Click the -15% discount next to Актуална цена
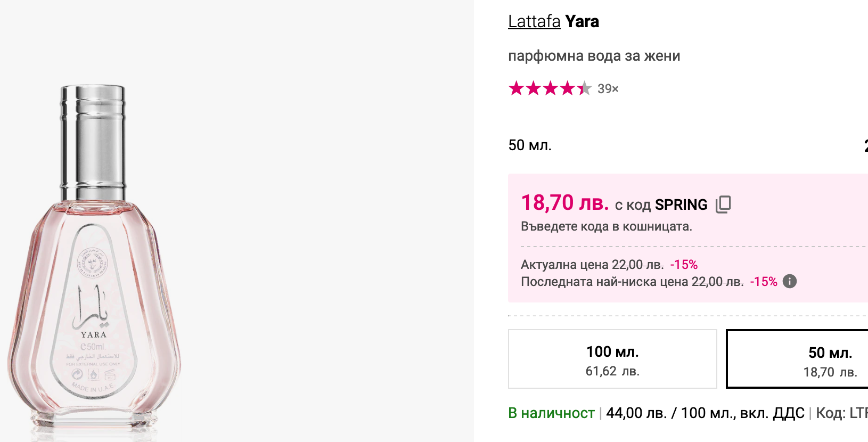This screenshot has height=442, width=868. 684,265
